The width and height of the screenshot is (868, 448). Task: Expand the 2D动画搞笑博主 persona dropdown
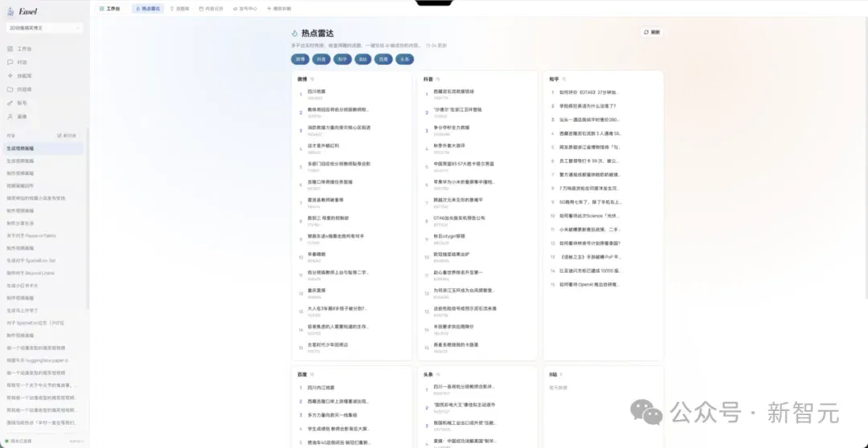coord(44,27)
